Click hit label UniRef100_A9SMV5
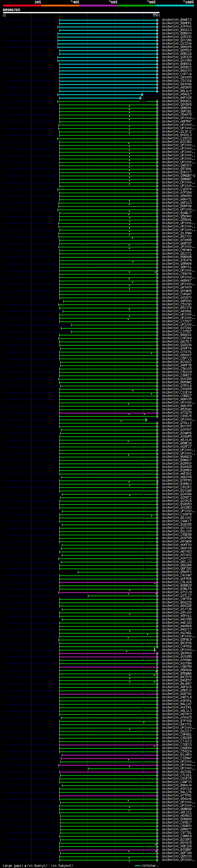Viewport: 197px width, 868px height. [177, 88]
